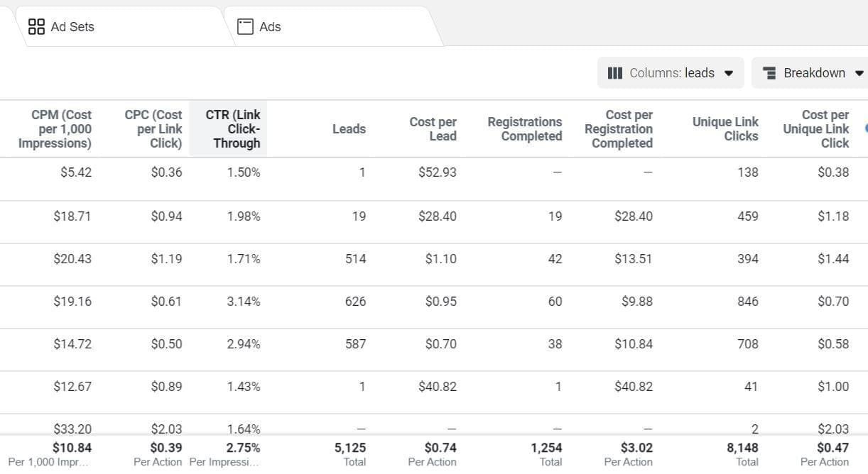Image resolution: width=868 pixels, height=474 pixels.
Task: Click Cost per Registration Completed header
Action: click(619, 129)
